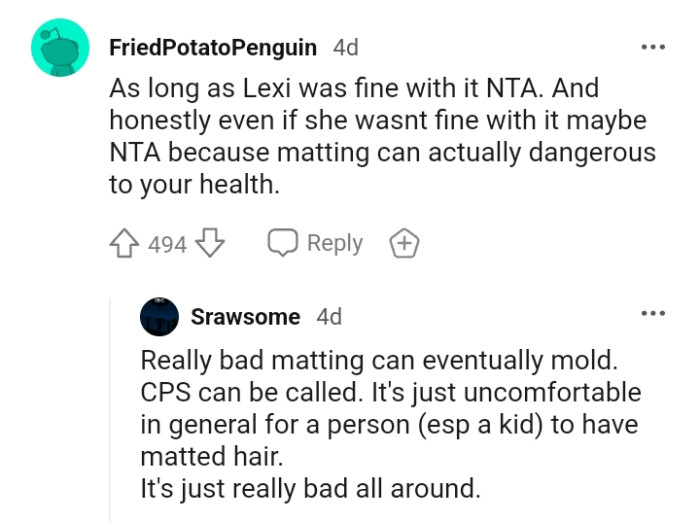
Task: Click the speech bubble reply icon
Action: tap(281, 244)
